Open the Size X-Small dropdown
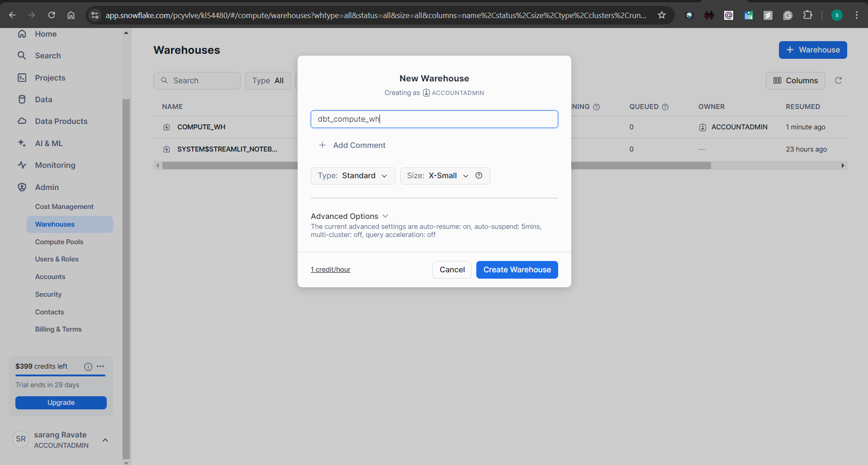This screenshot has height=465, width=868. (438, 176)
